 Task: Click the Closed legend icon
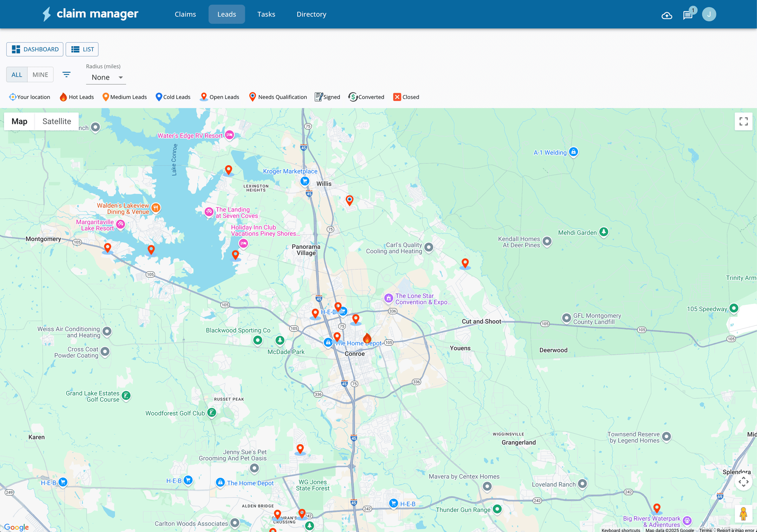pyautogui.click(x=397, y=97)
